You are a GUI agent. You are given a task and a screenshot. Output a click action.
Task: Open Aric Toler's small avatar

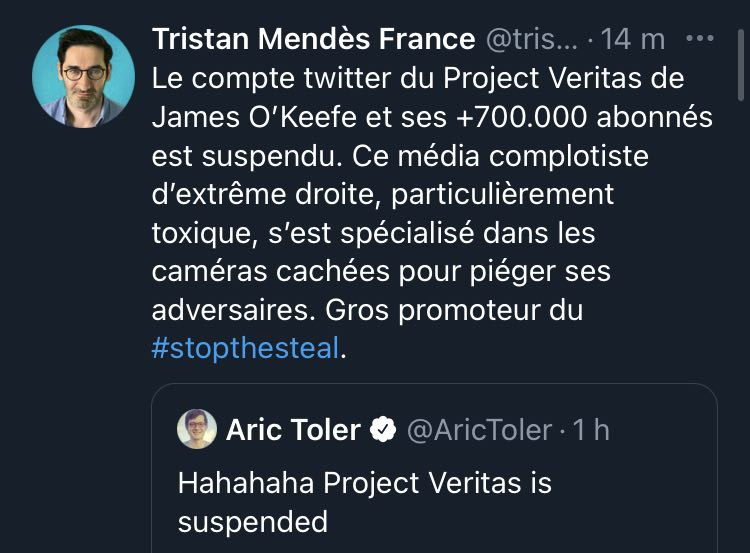[197, 430]
